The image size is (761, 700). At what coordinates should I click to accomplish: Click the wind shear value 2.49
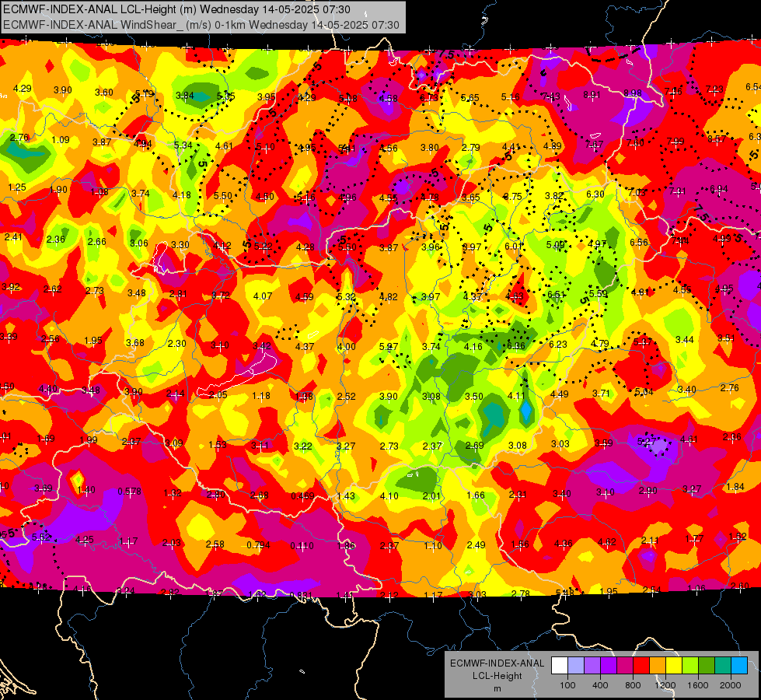(x=476, y=545)
